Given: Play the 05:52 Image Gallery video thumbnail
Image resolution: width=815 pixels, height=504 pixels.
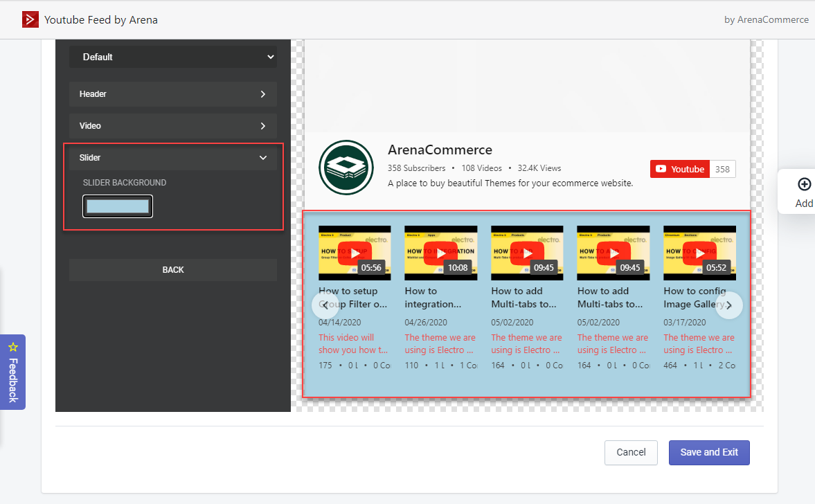Looking at the screenshot, I should click(x=699, y=253).
